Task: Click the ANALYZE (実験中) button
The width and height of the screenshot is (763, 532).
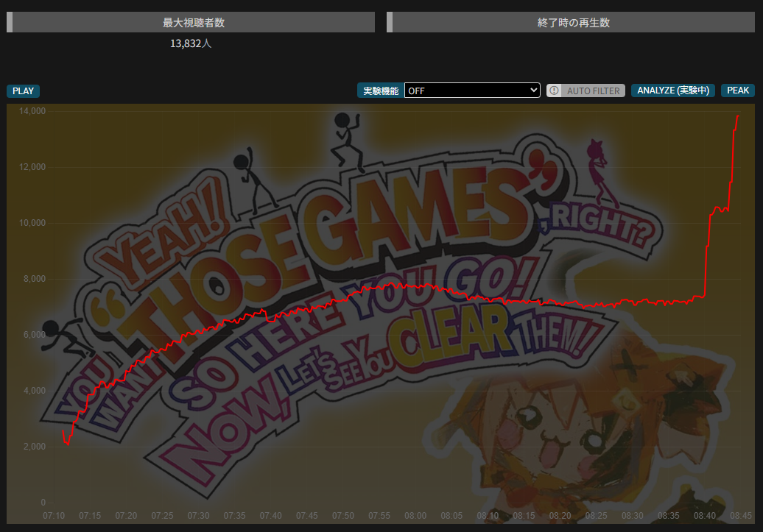Action: [672, 91]
